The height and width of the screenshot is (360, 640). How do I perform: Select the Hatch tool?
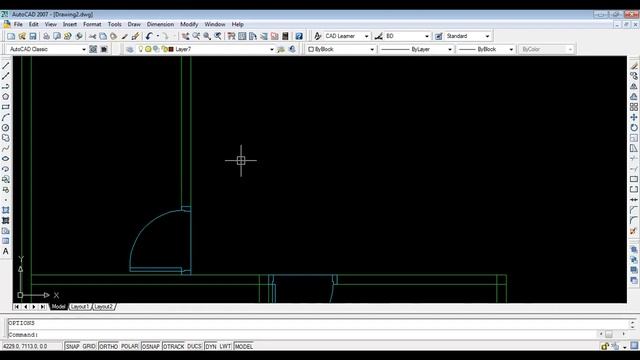pos(6,210)
